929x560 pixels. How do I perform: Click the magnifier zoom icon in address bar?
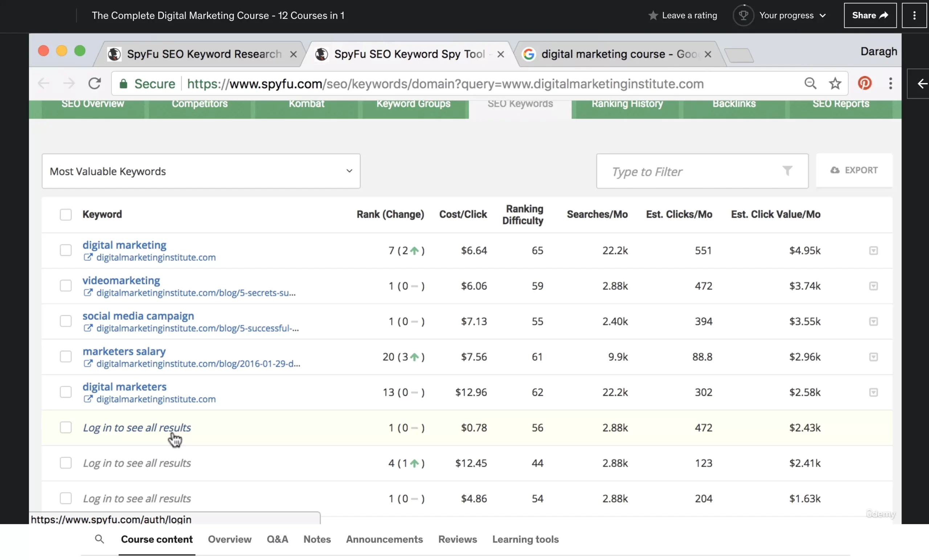pyautogui.click(x=810, y=83)
